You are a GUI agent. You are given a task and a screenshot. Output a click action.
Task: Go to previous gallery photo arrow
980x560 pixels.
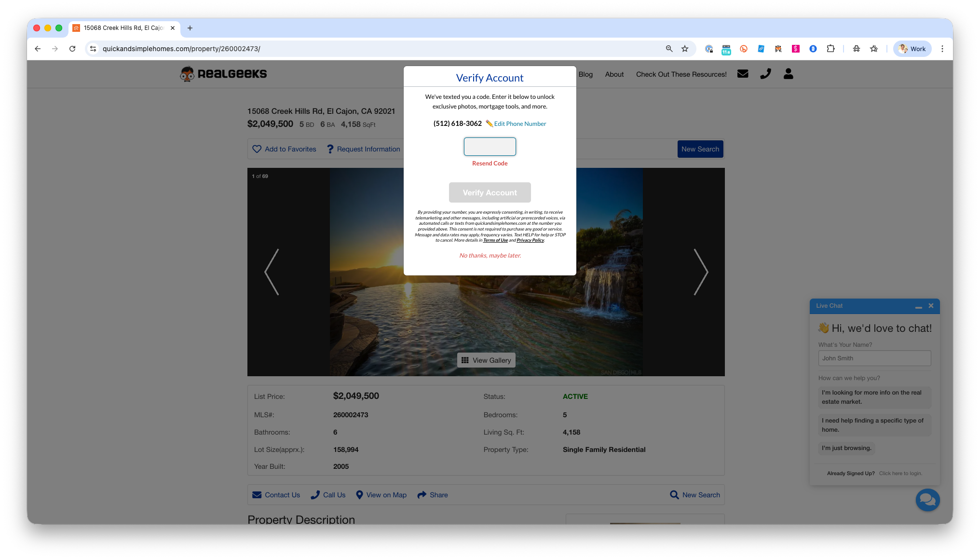(x=272, y=272)
